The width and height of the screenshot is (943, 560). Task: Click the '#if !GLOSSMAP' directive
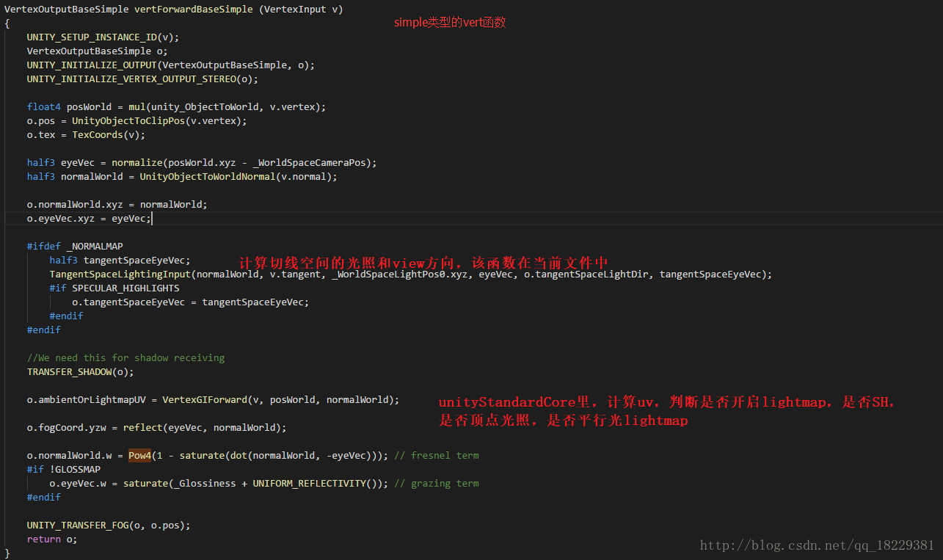[64, 470]
